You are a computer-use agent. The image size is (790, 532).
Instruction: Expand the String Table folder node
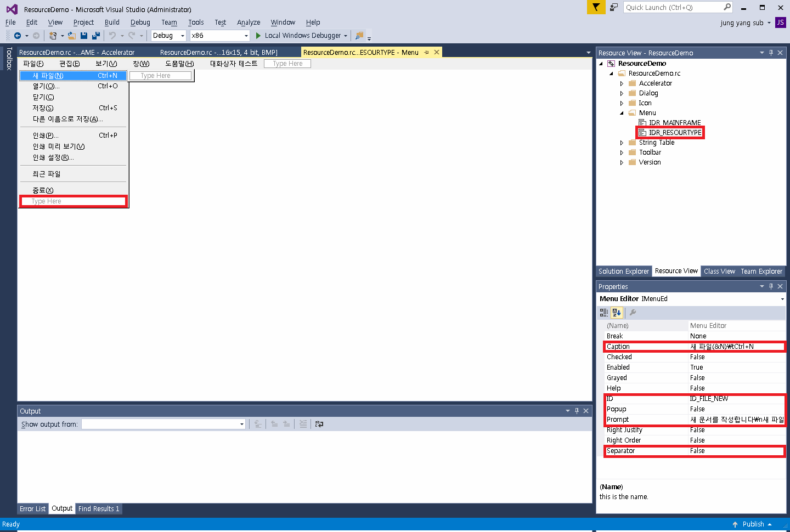(622, 143)
